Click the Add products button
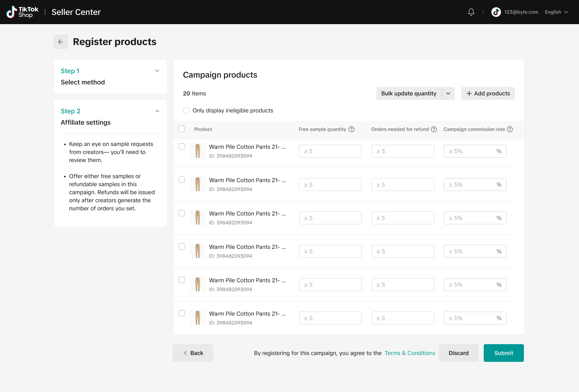This screenshot has height=392, width=579. click(488, 93)
